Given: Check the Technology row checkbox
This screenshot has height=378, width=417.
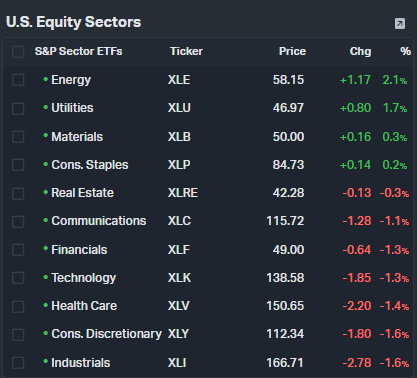Looking at the screenshot, I should coord(18,278).
